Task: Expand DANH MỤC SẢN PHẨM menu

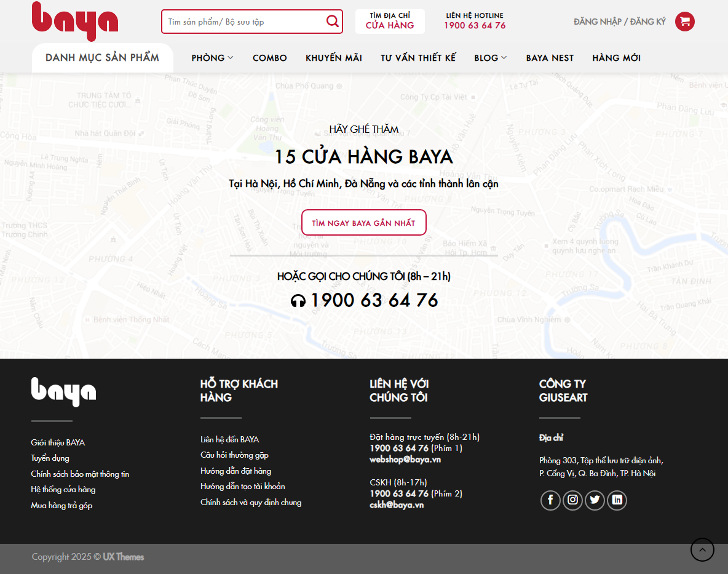Action: coord(102,57)
